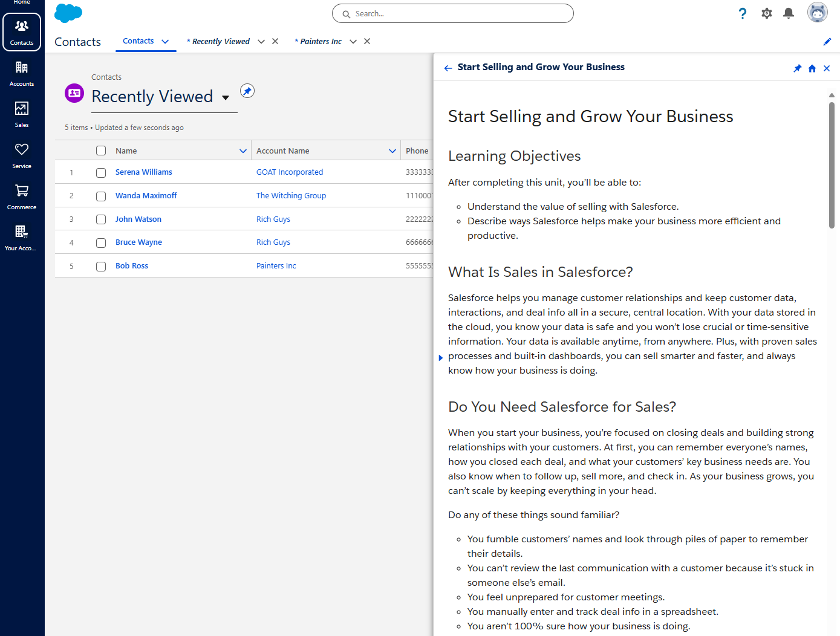Viewport: 840px width, 636px height.
Task: Expand the Contacts tab chevron
Action: [165, 41]
